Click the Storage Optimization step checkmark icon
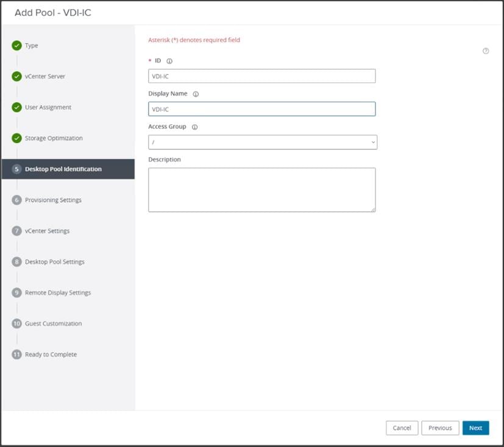The image size is (504, 447). point(17,138)
